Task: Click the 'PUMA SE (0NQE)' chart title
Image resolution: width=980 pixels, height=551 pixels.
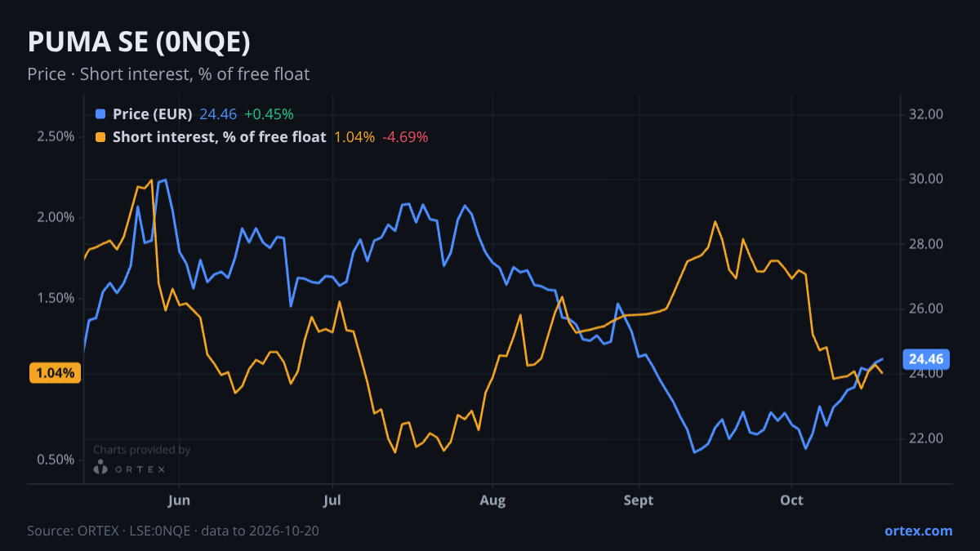Action: tap(139, 42)
